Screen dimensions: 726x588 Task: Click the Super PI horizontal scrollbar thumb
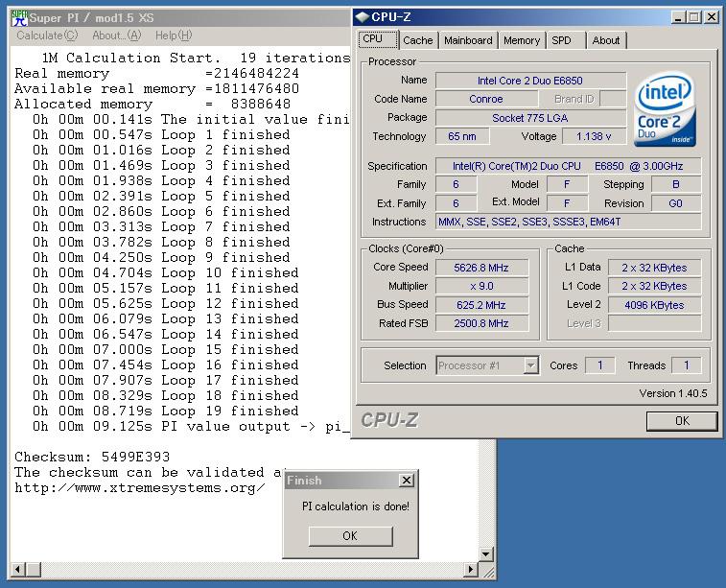click(x=34, y=569)
